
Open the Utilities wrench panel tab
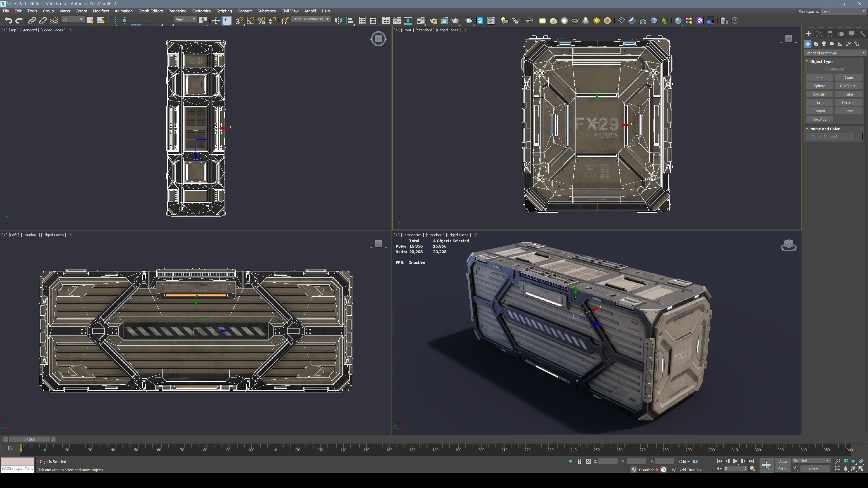tap(862, 34)
